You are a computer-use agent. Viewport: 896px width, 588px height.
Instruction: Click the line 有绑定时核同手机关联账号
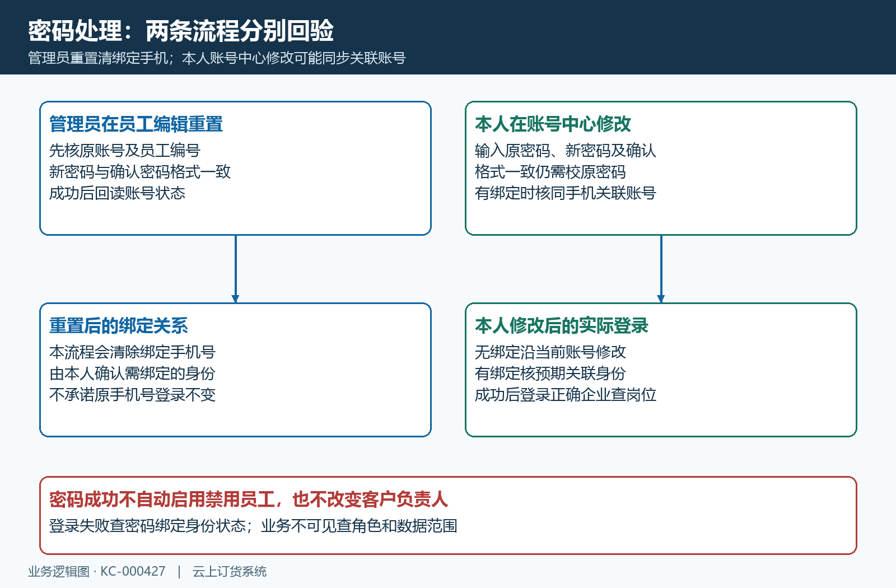[565, 193]
